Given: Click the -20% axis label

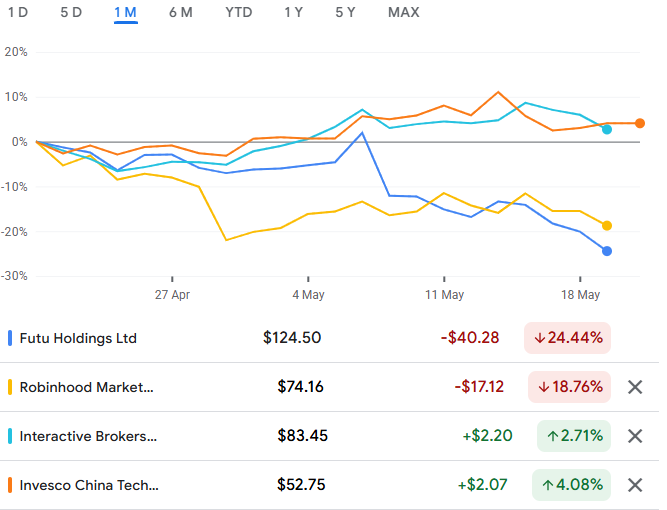Looking at the screenshot, I should tap(14, 232).
